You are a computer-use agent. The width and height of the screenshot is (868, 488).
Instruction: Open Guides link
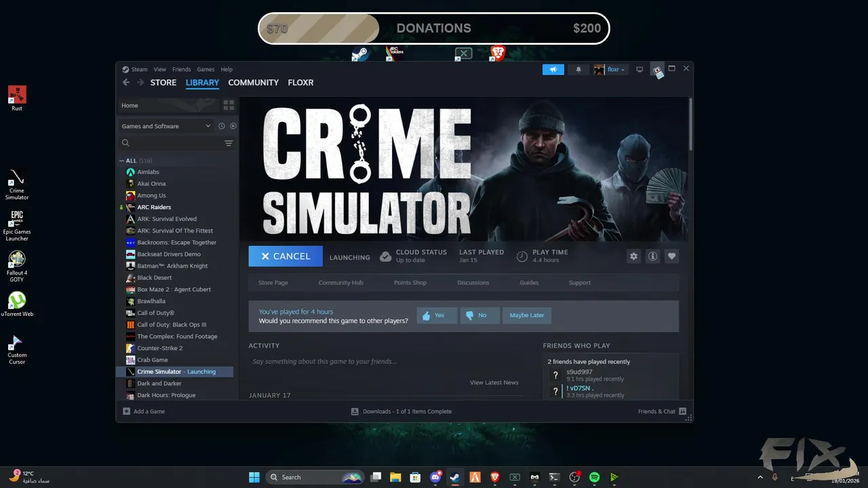tap(529, 283)
